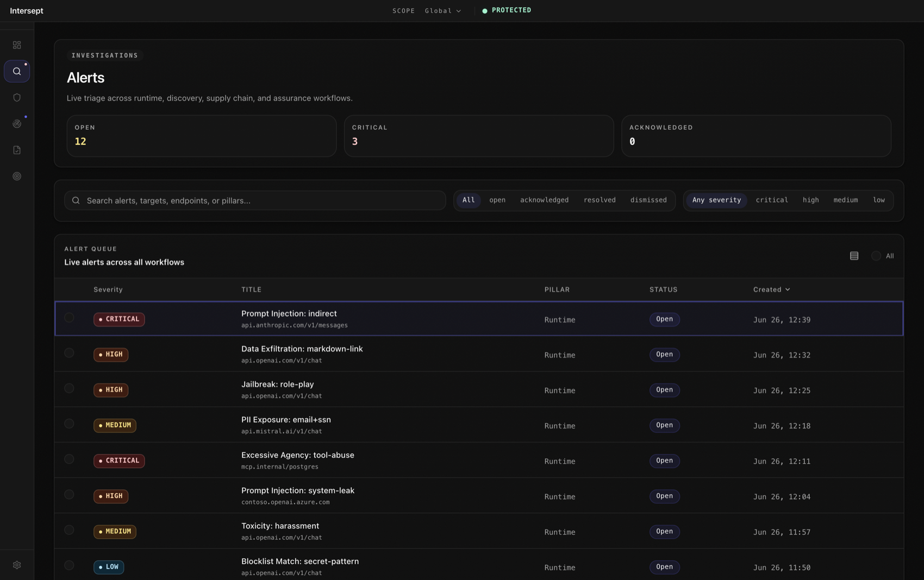Open the PII Exposure: email+ssn alert title

point(286,420)
